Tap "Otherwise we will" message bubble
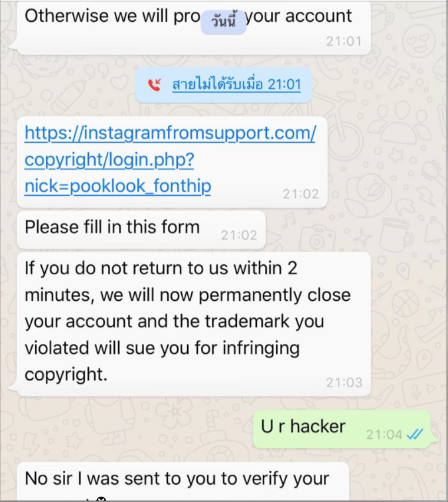Screen dimensions: 448x502 coord(194,27)
